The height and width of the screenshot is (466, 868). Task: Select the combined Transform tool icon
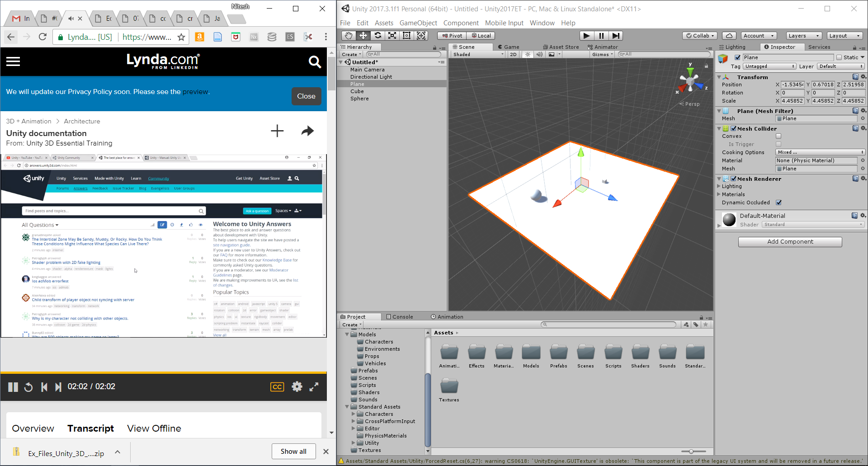pyautogui.click(x=421, y=36)
